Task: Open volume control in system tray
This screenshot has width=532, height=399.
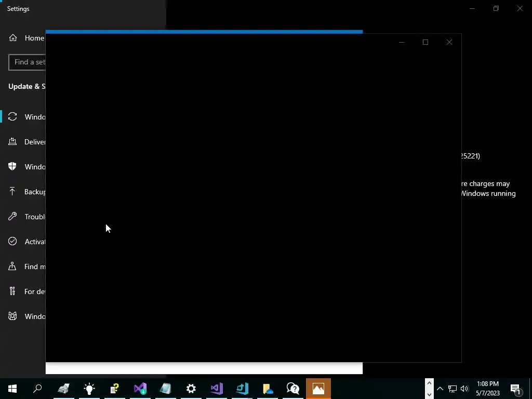Action: click(x=464, y=389)
